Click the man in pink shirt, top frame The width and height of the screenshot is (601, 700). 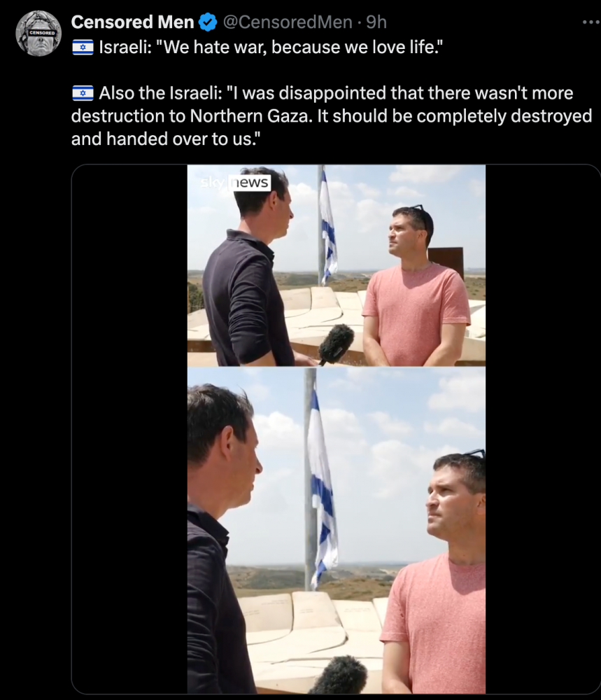click(x=415, y=290)
